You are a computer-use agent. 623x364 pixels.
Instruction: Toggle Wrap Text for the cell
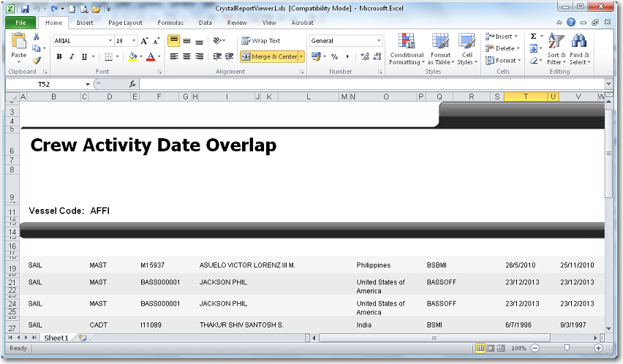click(x=261, y=41)
